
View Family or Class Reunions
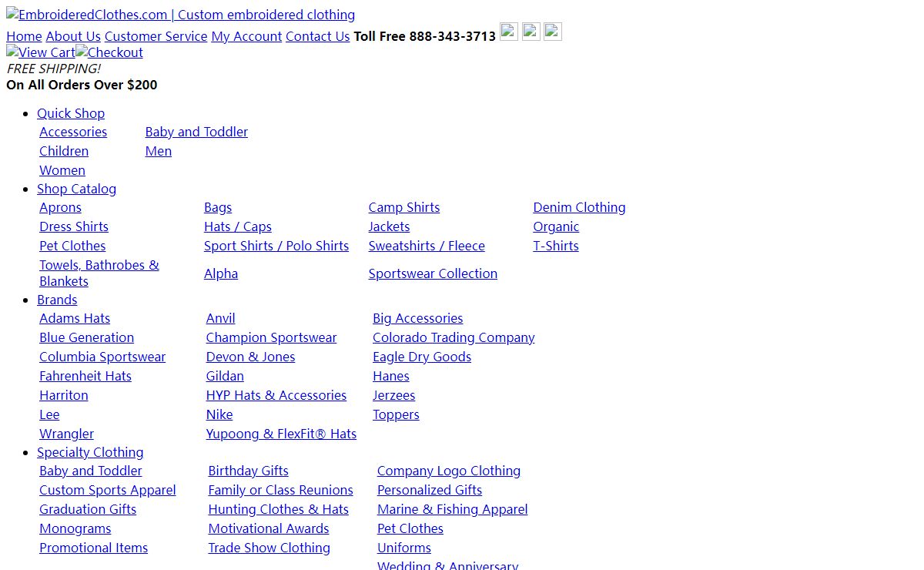[280, 490]
